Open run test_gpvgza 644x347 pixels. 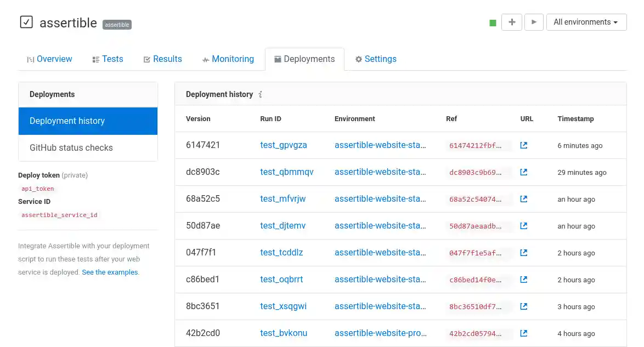(x=284, y=145)
